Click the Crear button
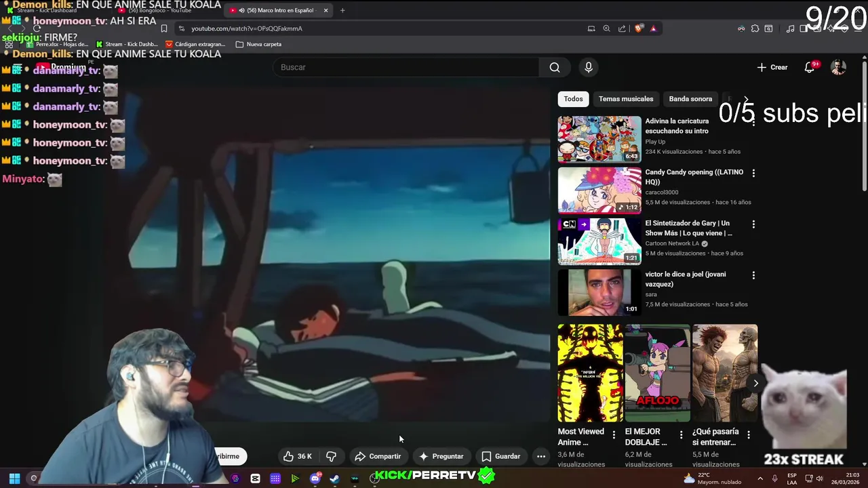The width and height of the screenshot is (868, 488). click(772, 67)
